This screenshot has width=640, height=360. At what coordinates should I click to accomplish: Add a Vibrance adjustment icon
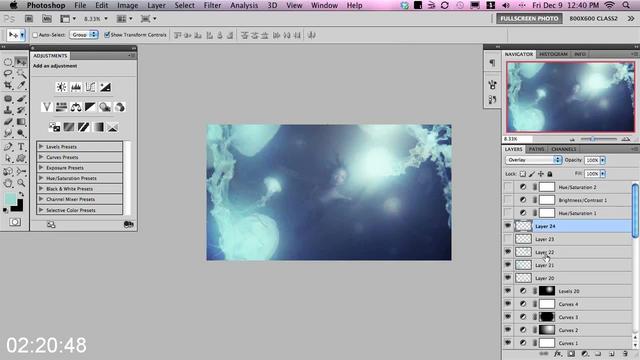pos(47,107)
